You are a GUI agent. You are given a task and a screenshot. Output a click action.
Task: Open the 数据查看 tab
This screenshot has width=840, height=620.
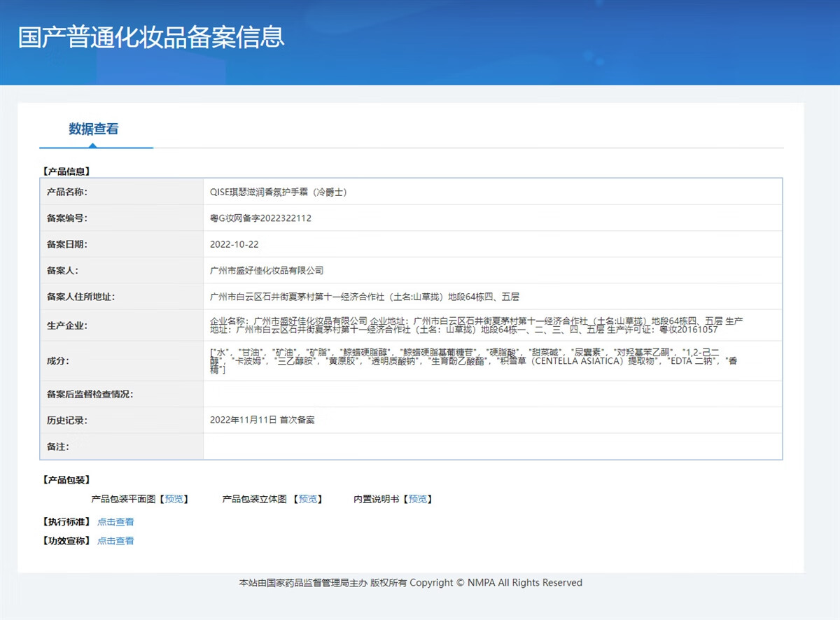(94, 129)
